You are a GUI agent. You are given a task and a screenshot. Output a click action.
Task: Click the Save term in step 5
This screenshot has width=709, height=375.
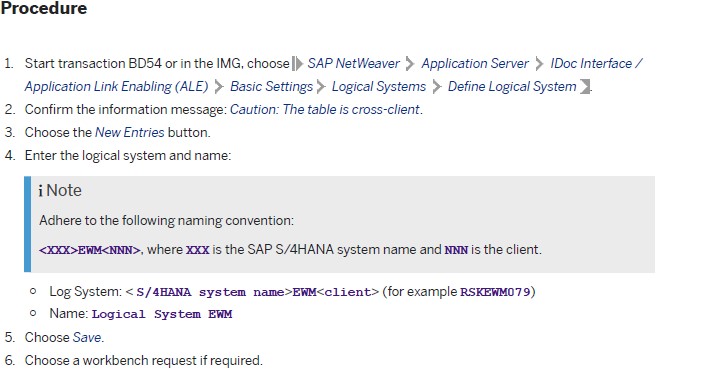(87, 337)
